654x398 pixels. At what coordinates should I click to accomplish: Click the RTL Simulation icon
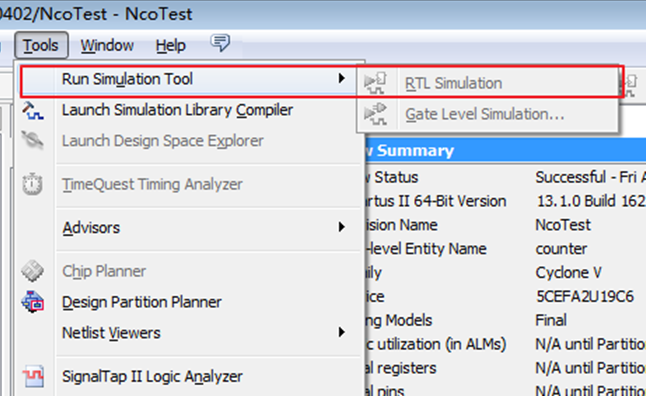coord(375,83)
